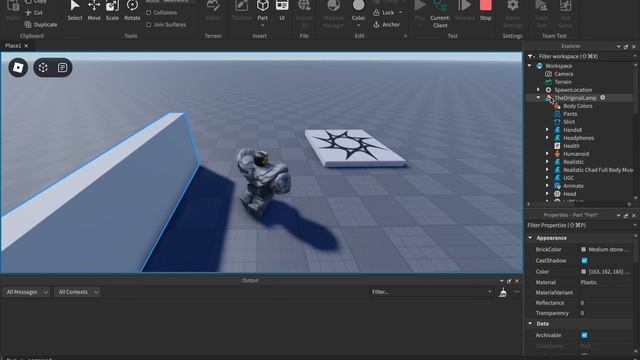
Task: Open the UI insert tool
Action: point(282,10)
